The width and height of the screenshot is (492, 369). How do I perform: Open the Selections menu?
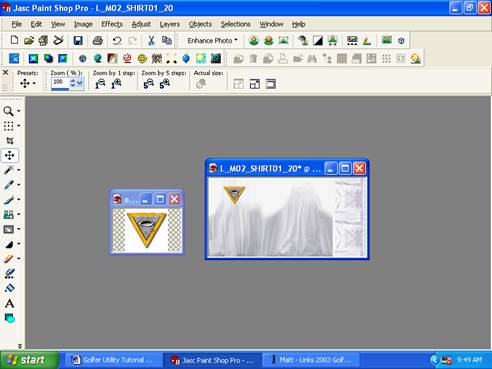(236, 24)
